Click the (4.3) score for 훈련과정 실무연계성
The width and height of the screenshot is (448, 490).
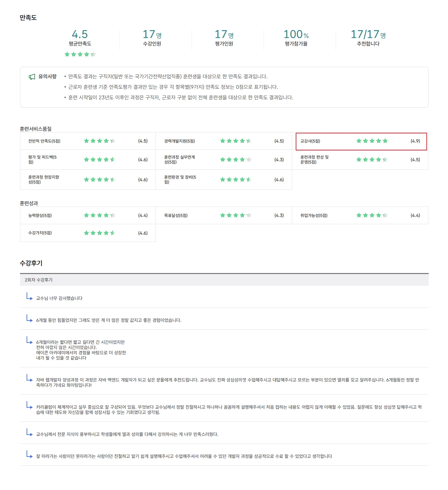coord(279,160)
